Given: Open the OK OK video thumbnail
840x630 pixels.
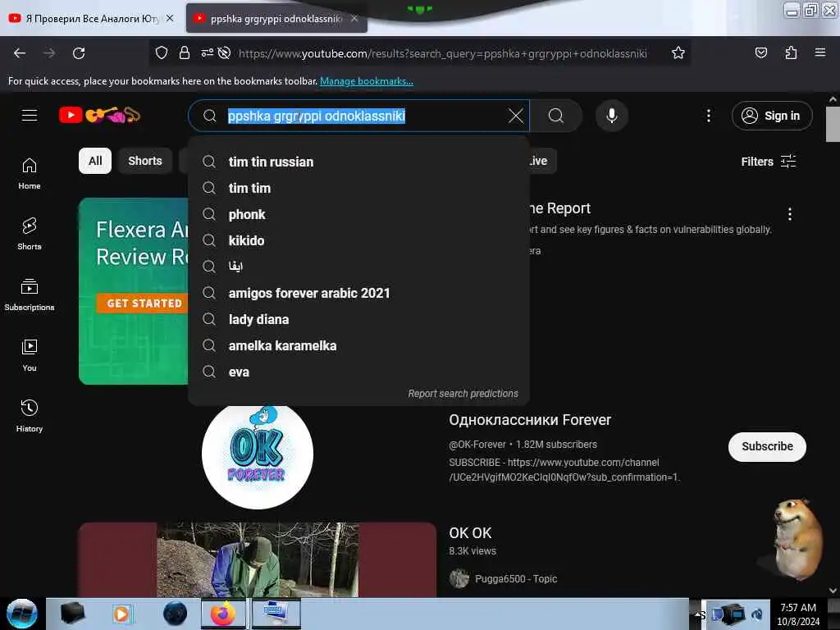Looking at the screenshot, I should pyautogui.click(x=257, y=559).
